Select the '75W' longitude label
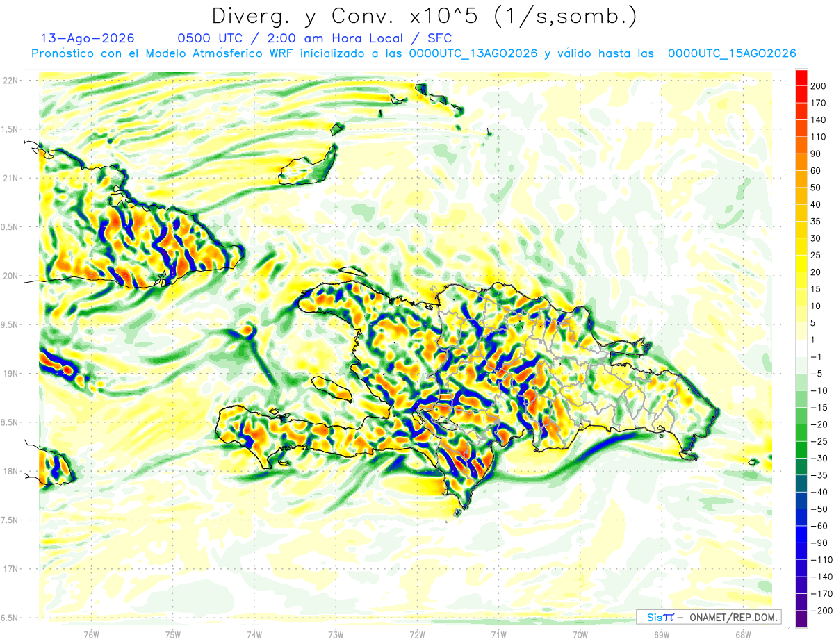 (x=173, y=635)
